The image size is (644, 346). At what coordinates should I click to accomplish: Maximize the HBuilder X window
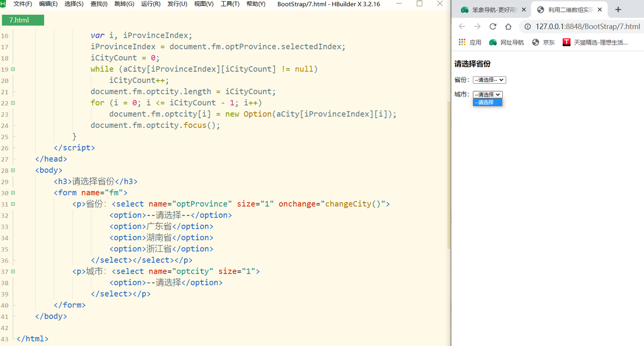tap(420, 4)
